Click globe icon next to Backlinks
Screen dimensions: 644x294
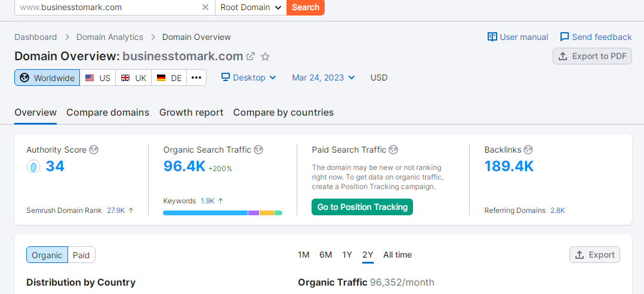(528, 150)
